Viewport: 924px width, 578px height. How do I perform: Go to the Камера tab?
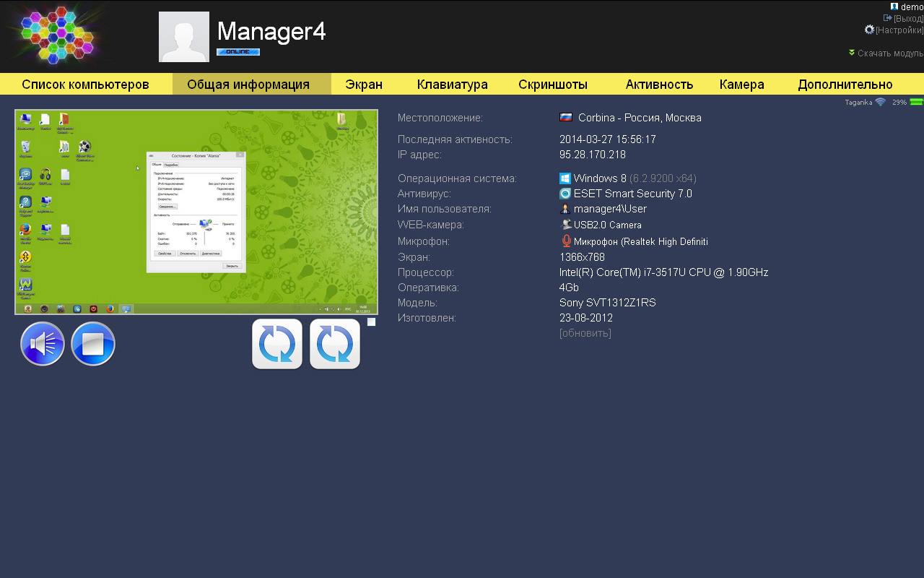(x=741, y=85)
